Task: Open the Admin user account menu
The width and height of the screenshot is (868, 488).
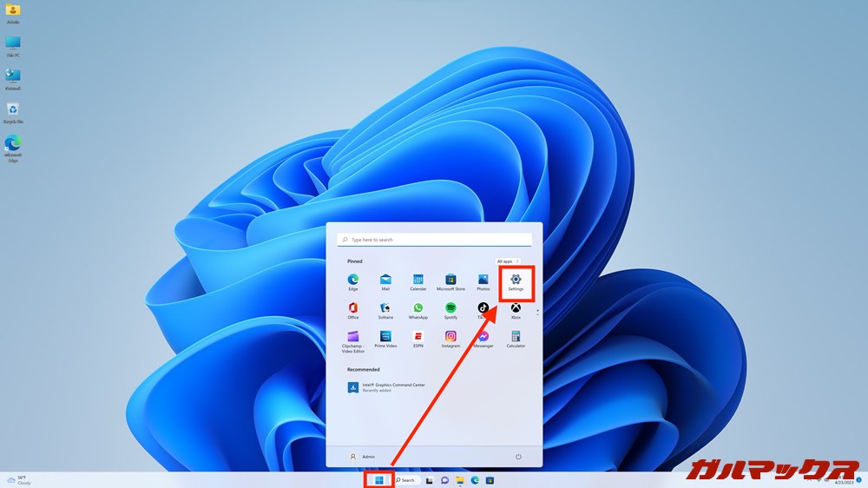Action: 362,457
